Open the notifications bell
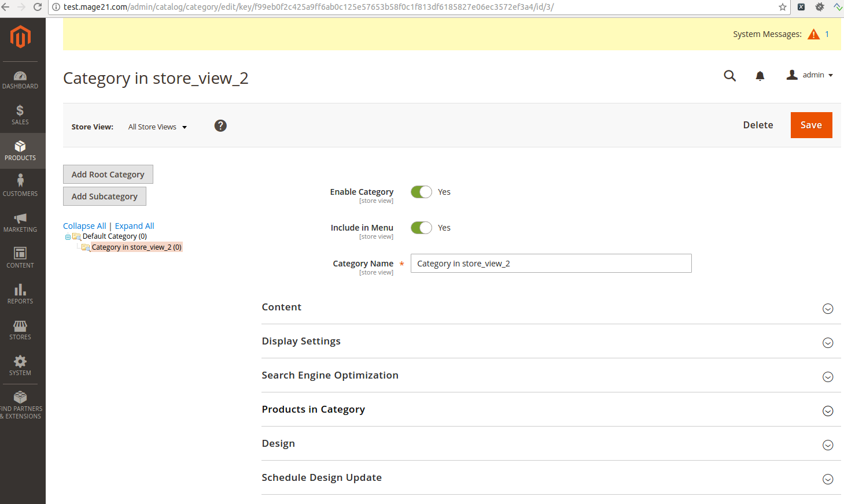The height and width of the screenshot is (504, 844). pos(760,75)
